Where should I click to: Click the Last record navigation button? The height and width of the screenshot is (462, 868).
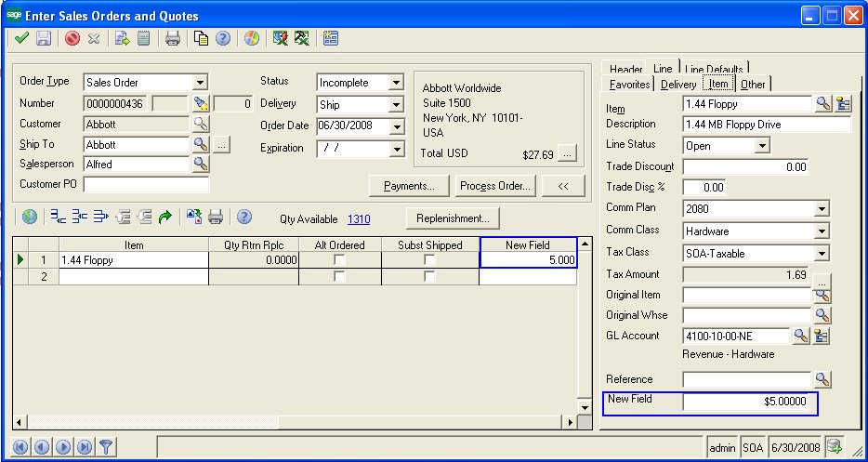click(x=85, y=446)
